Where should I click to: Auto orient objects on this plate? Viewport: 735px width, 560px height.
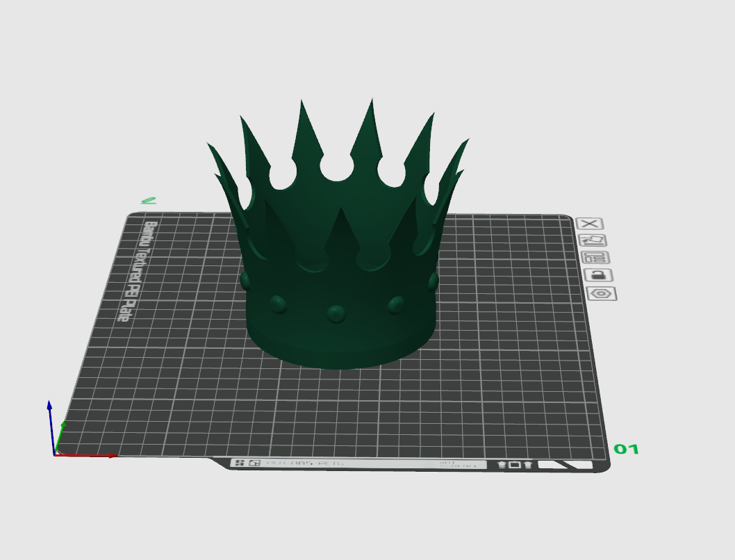tap(593, 240)
